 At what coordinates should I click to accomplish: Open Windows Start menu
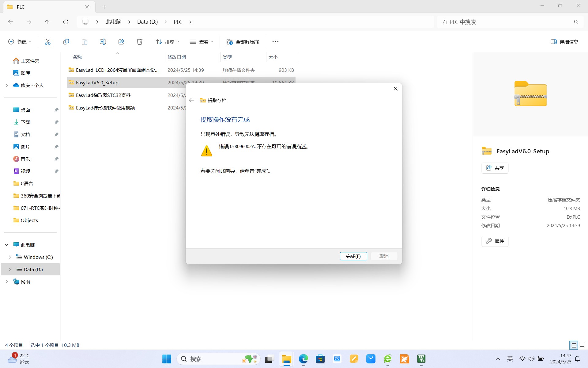coord(167,359)
